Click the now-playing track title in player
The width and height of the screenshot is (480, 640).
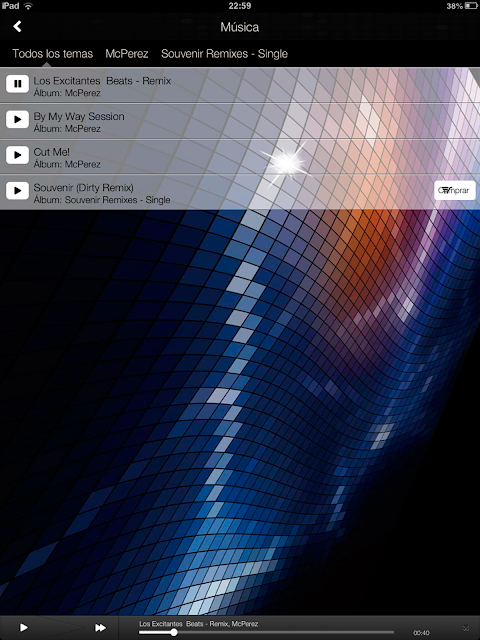point(198,624)
